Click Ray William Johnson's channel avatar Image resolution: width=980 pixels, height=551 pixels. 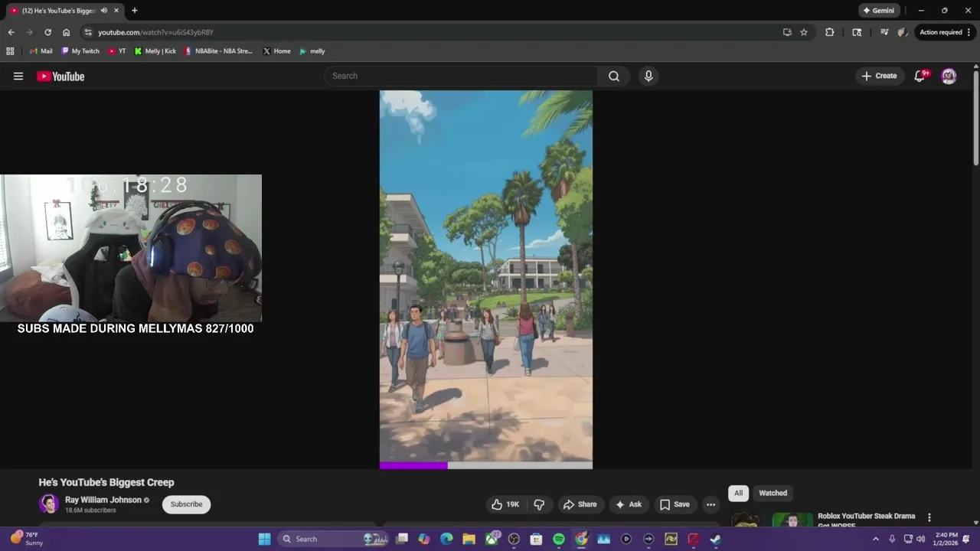coord(49,504)
